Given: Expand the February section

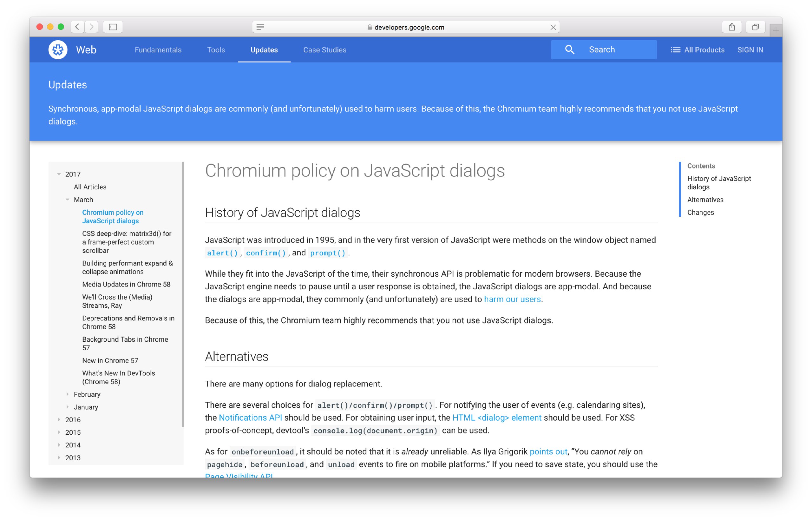Looking at the screenshot, I should coord(68,394).
